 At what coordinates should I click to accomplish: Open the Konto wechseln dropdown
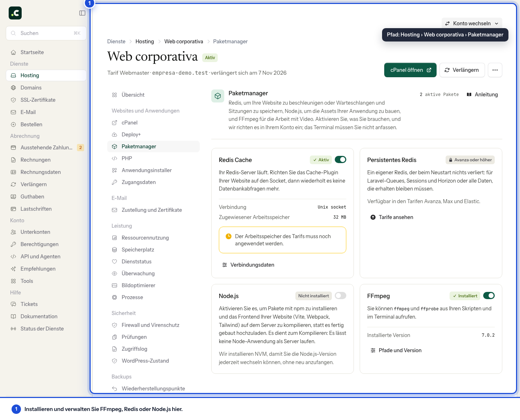tap(472, 23)
